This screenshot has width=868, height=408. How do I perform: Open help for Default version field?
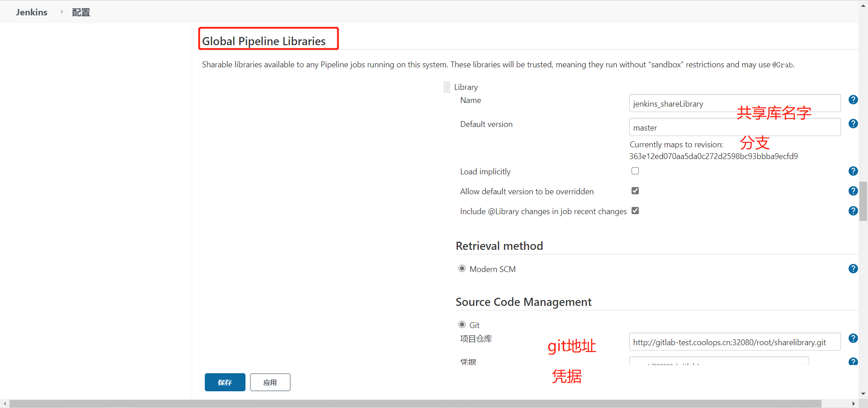coord(853,124)
